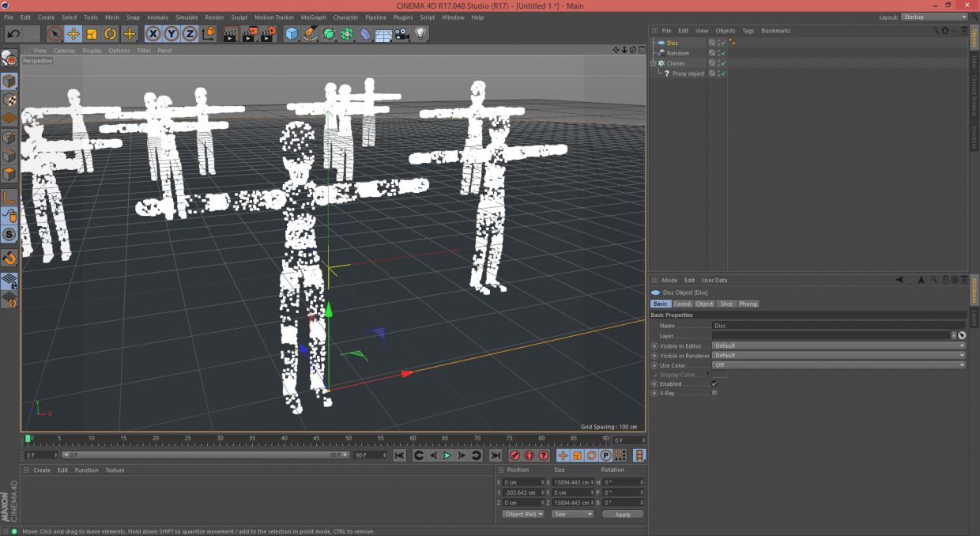Screen dimensions: 980x536
Task: Open the MoGraph array generator icon
Action: [x=347, y=34]
